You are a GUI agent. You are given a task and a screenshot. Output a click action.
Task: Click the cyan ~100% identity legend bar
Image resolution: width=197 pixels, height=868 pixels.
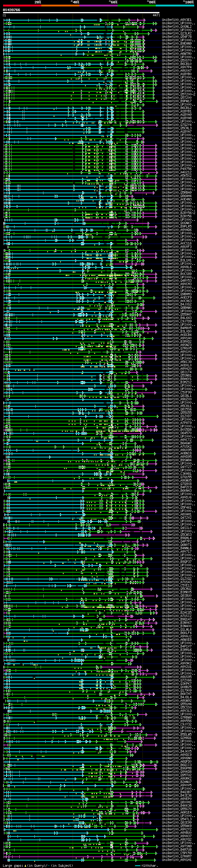[x=175, y=6]
